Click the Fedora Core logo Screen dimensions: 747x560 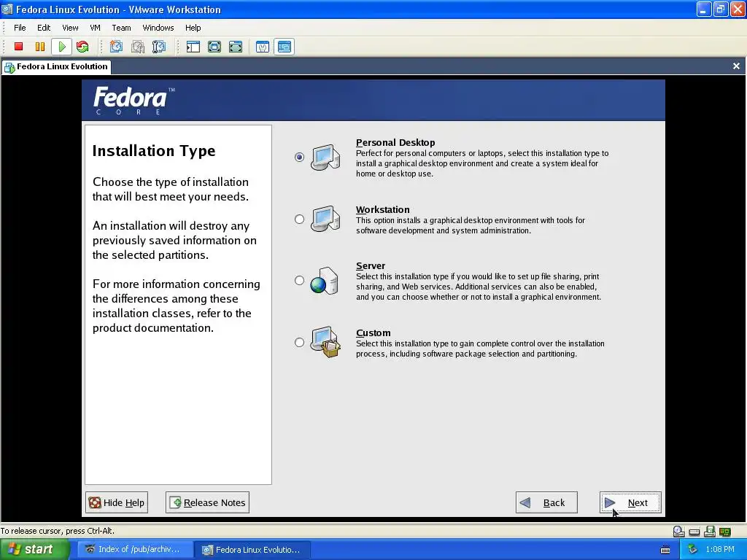pos(134,100)
